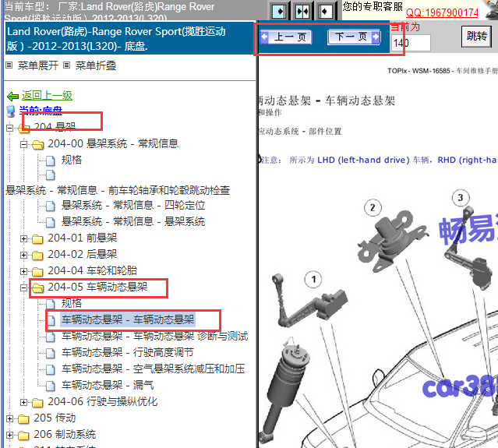498x448 pixels.
Task: Click the 205 传动 folder icon
Action: (x=24, y=419)
